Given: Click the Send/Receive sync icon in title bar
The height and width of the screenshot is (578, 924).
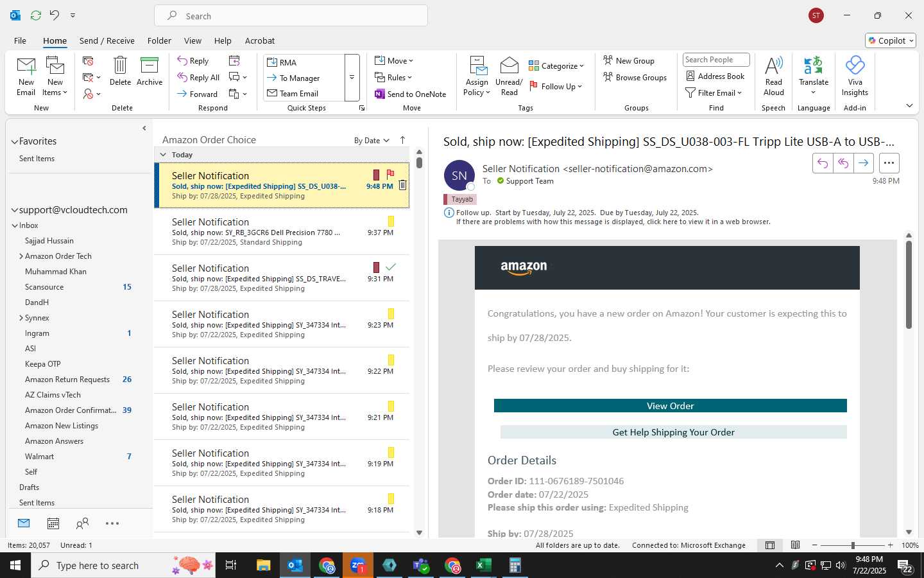Looking at the screenshot, I should [36, 15].
